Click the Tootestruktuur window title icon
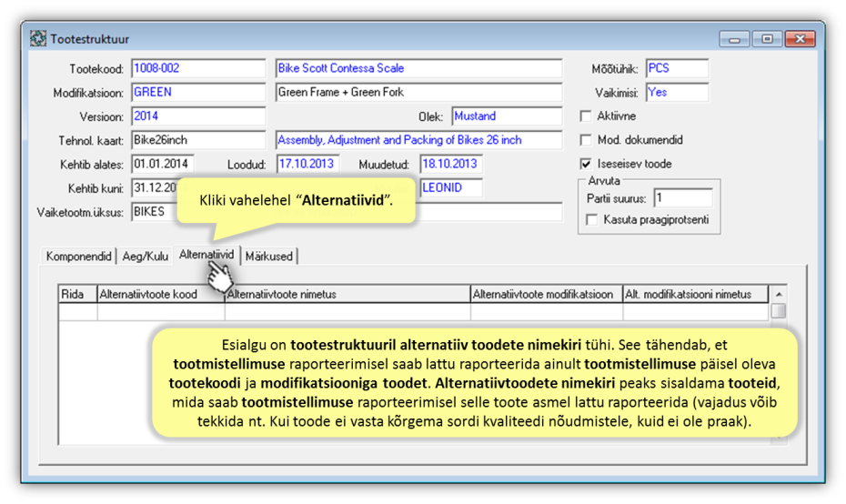This screenshot has height=504, width=846. point(38,39)
